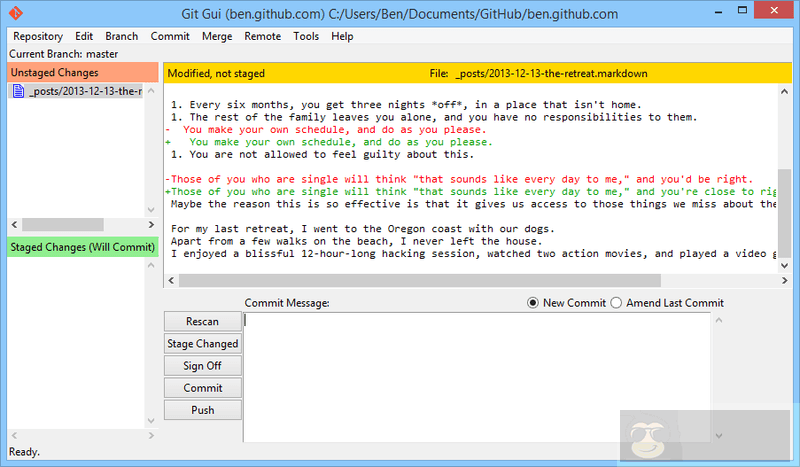The height and width of the screenshot is (467, 800).
Task: Open the Tools menu
Action: [306, 36]
